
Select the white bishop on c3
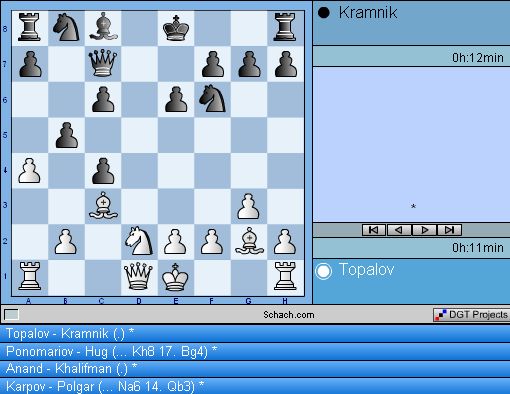tap(103, 205)
